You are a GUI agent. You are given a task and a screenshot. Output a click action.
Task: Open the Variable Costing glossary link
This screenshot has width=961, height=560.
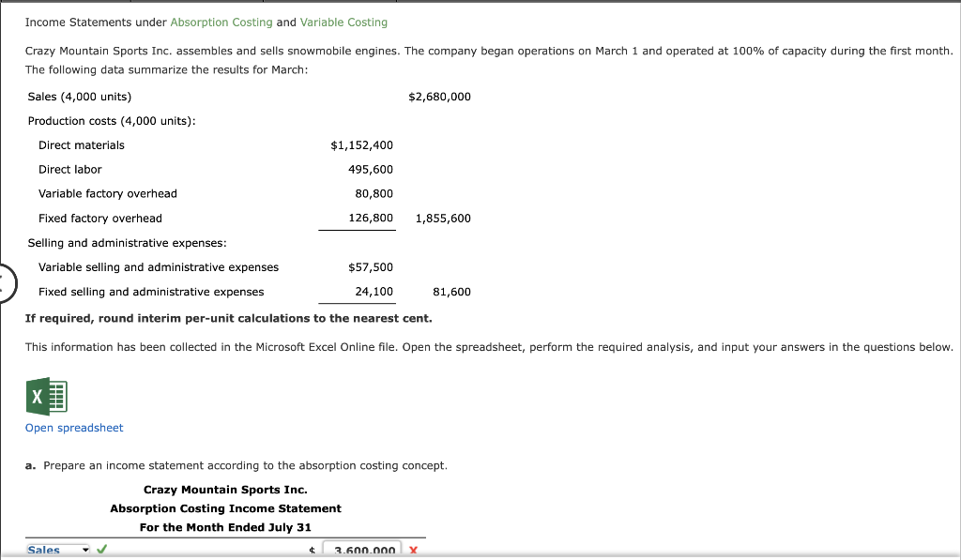tap(343, 23)
